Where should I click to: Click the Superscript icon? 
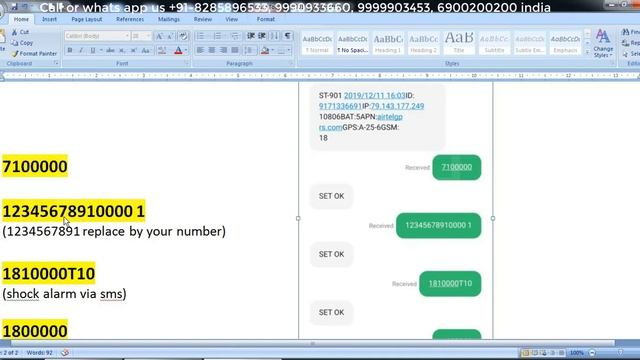tap(133, 50)
